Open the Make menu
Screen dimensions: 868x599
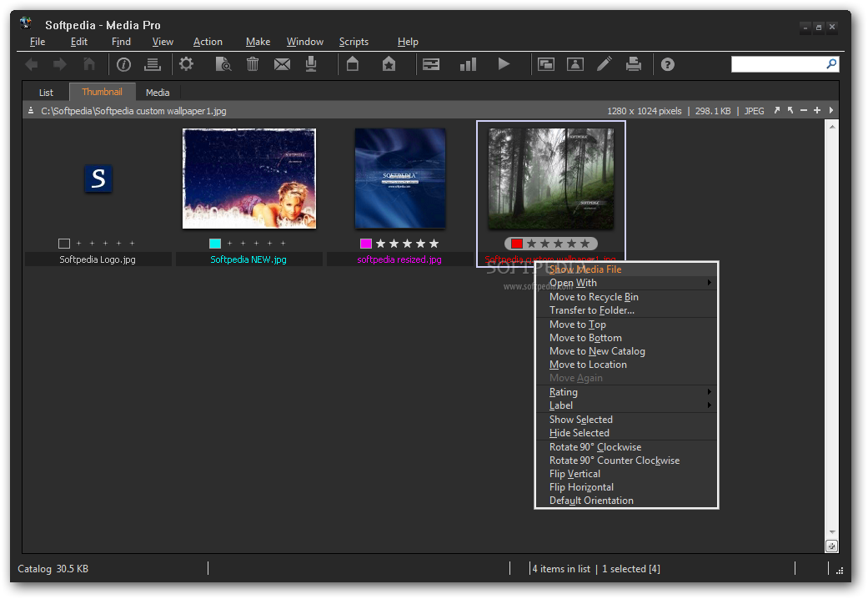[x=258, y=42]
